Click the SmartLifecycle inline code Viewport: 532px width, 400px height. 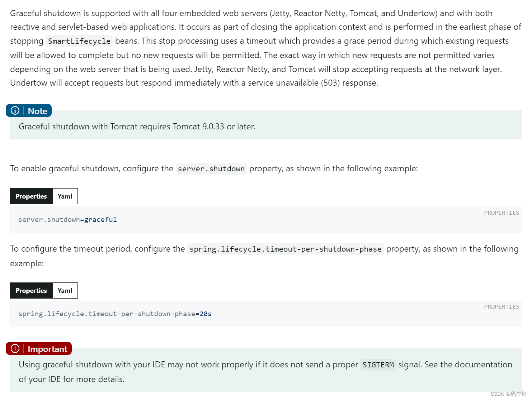click(x=79, y=41)
